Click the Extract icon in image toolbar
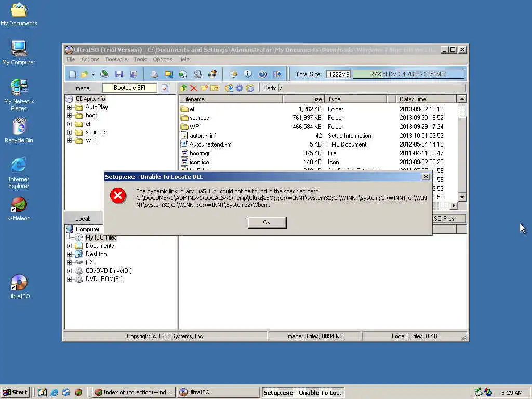The width and height of the screenshot is (532, 399). [x=229, y=88]
